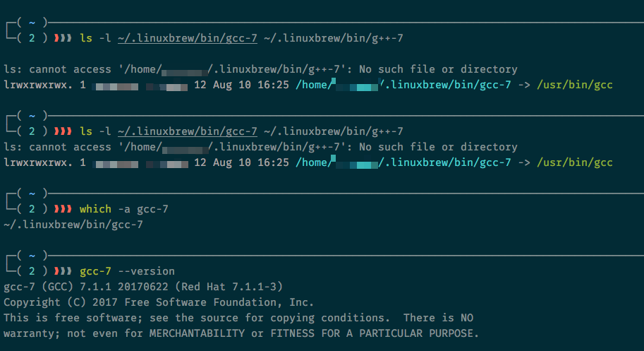Click the underlined gcc-7 path in the second ls command
Viewport: 644px width, 351px height.
188,131
